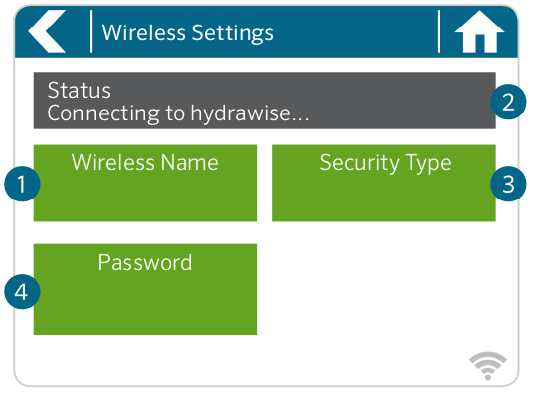The image size is (533, 397).
Task: Tap the 'Security Type' label text
Action: pos(385,163)
